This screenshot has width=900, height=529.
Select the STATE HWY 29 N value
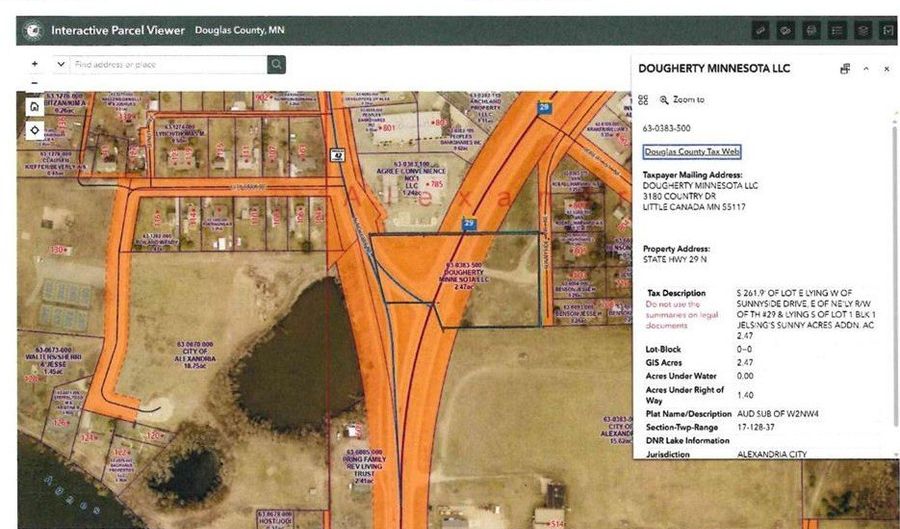[x=674, y=259]
